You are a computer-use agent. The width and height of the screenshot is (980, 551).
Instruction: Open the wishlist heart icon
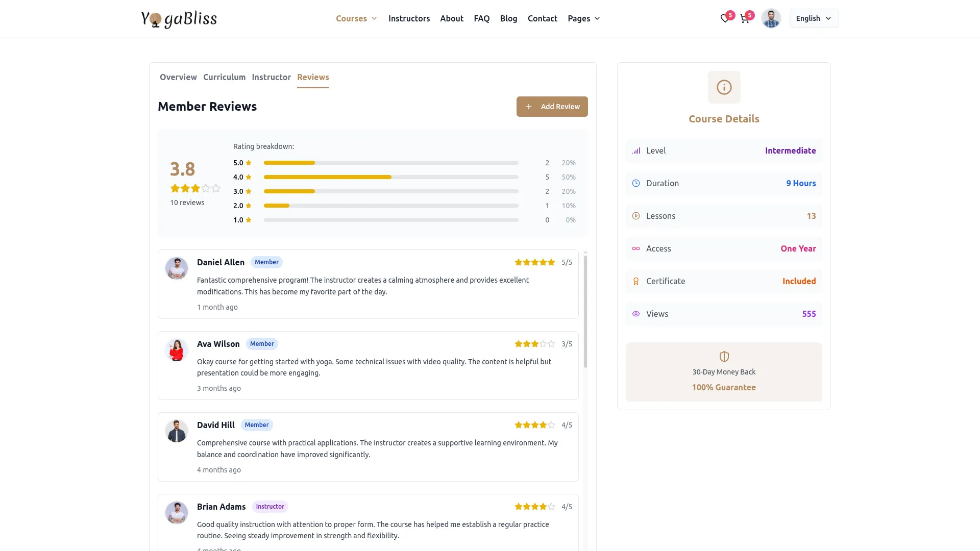click(724, 19)
